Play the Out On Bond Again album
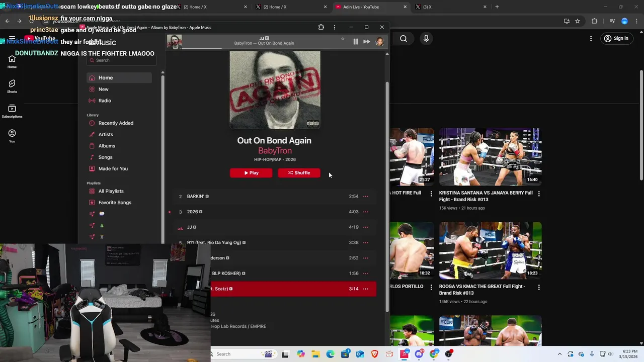 [x=251, y=173]
